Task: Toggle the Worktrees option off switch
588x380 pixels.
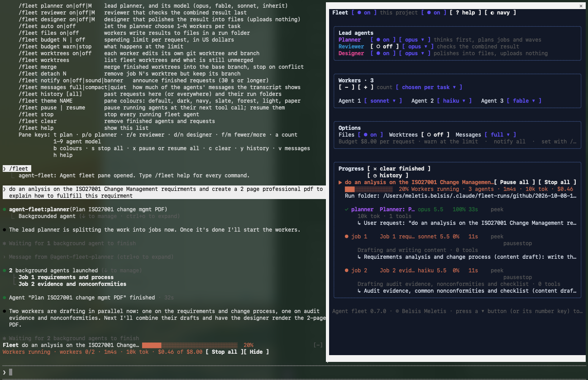Action: pyautogui.click(x=435, y=135)
